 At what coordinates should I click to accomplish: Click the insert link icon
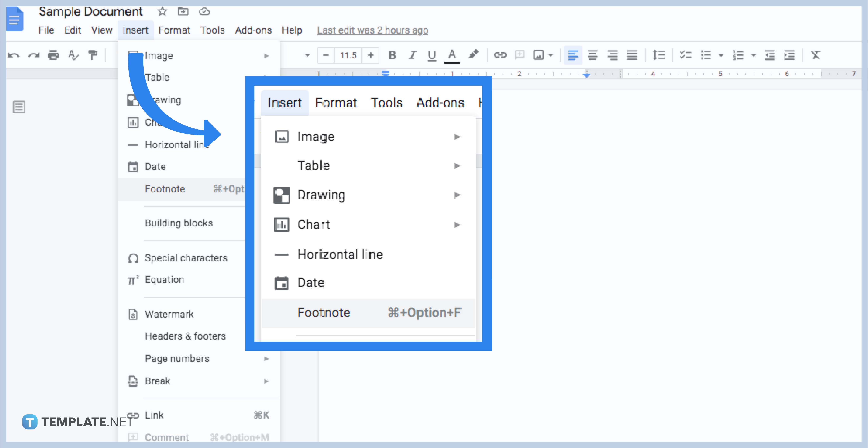(500, 55)
